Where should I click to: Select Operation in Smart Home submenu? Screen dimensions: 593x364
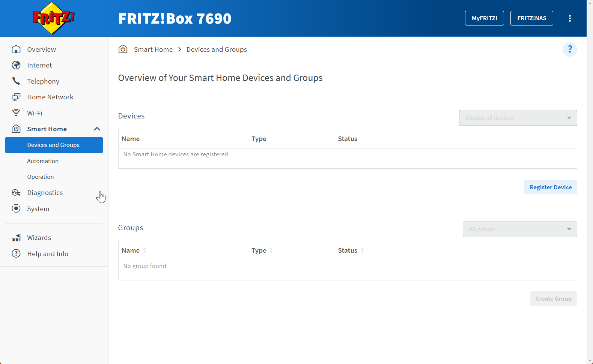point(41,177)
